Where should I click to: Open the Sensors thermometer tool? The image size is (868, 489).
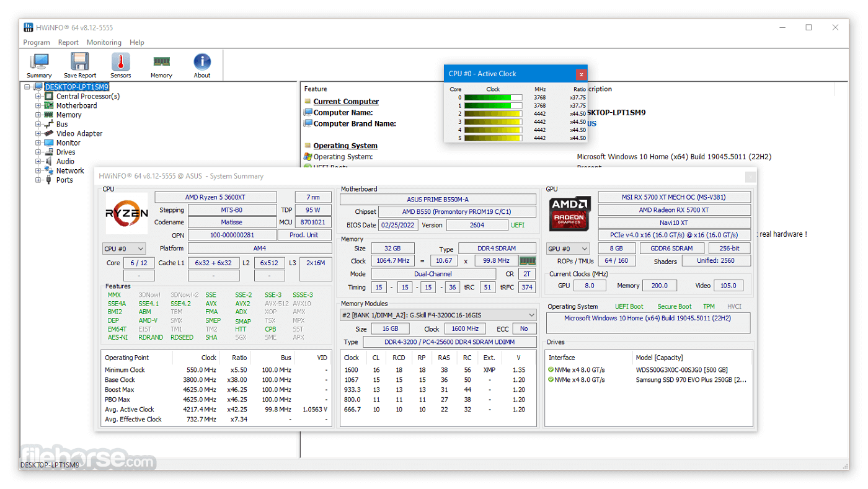tap(121, 65)
